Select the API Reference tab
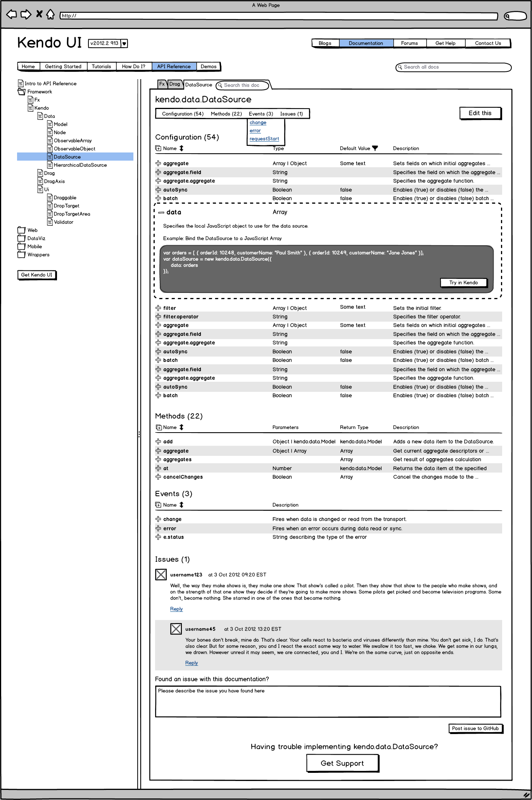Screen dimensions: 532x800 (174, 66)
